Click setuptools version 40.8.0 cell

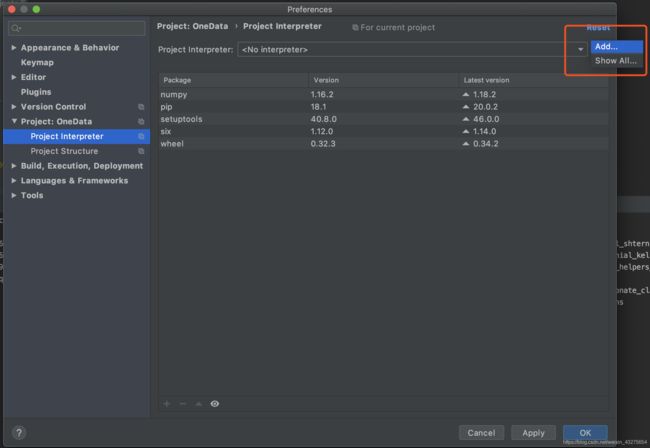tap(324, 119)
